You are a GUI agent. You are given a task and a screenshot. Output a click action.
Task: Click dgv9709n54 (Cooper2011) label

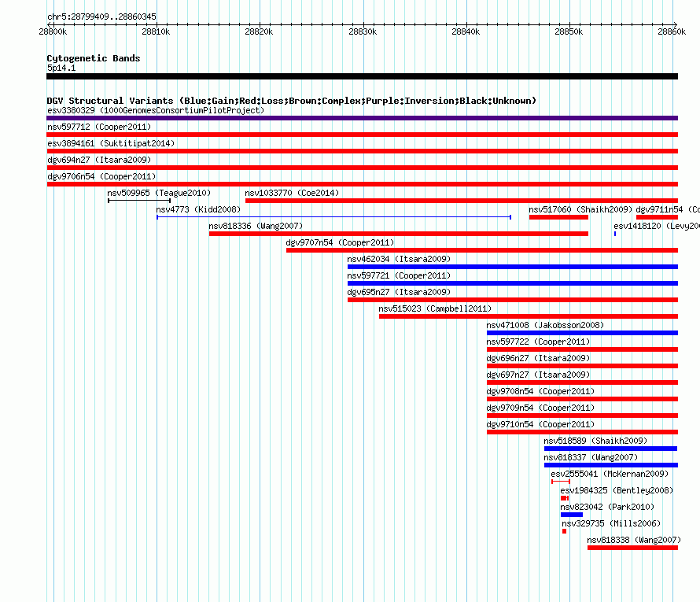click(540, 408)
